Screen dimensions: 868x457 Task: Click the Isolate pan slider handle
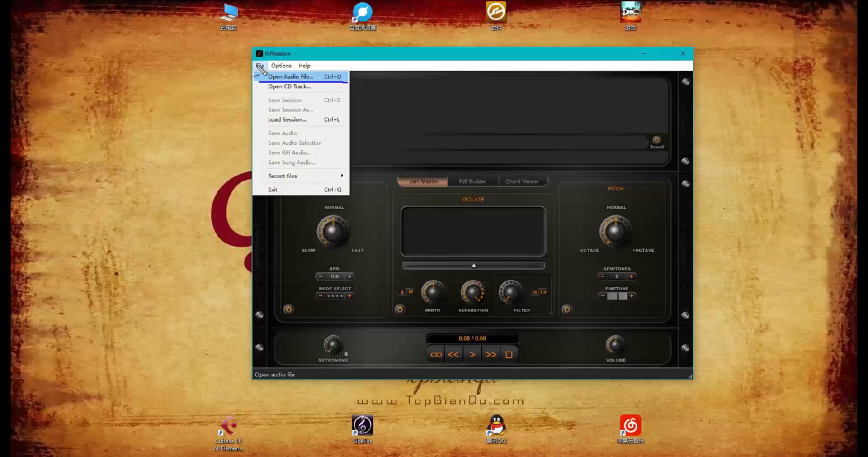pyautogui.click(x=474, y=266)
